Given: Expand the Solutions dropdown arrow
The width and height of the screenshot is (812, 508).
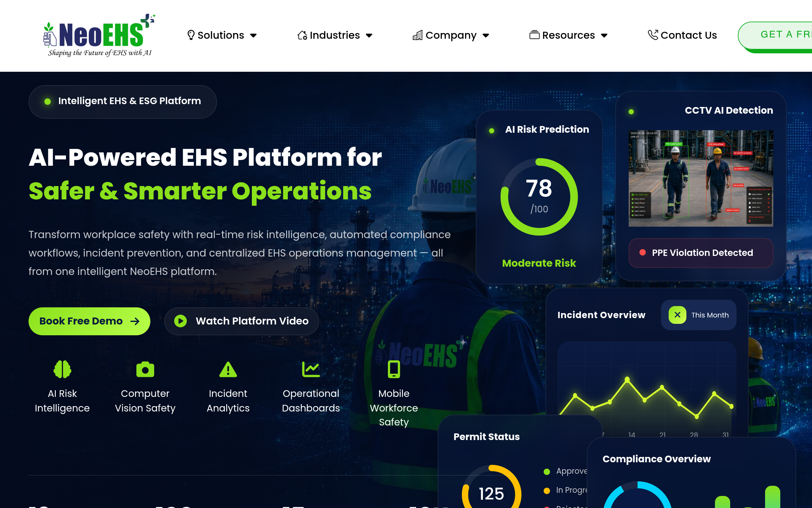Looking at the screenshot, I should (x=254, y=36).
